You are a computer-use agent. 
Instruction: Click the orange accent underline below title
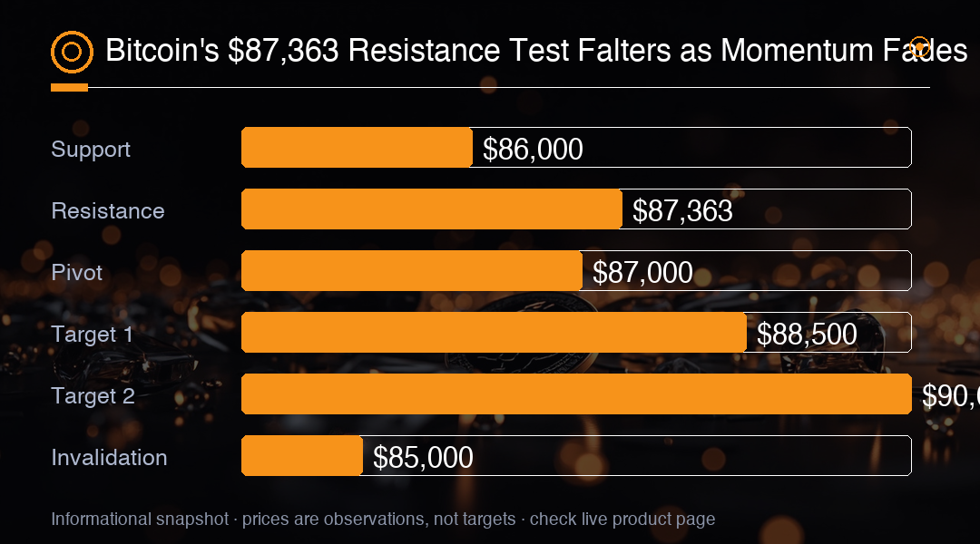69,87
